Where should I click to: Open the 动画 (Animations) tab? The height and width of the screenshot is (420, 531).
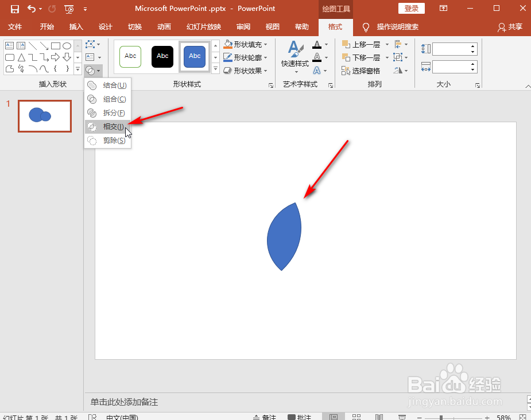[x=164, y=27]
